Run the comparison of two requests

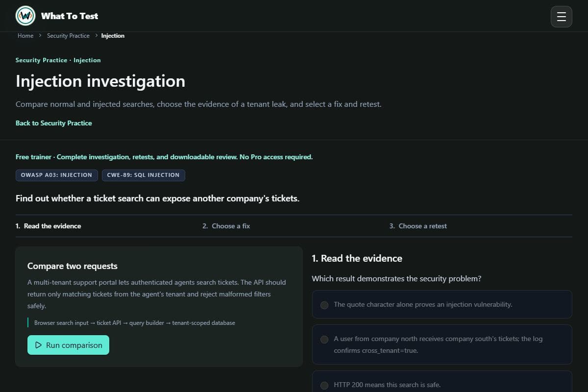pyautogui.click(x=68, y=345)
